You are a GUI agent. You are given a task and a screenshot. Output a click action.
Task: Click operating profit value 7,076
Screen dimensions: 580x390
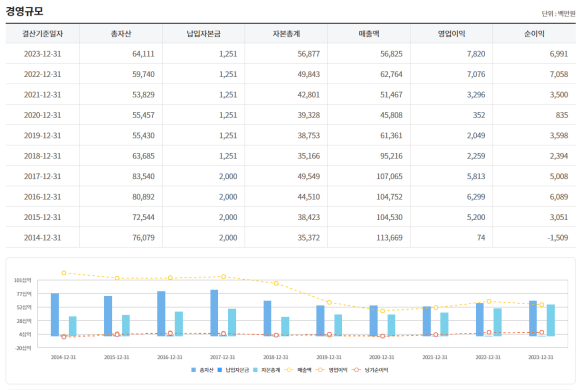click(476, 74)
